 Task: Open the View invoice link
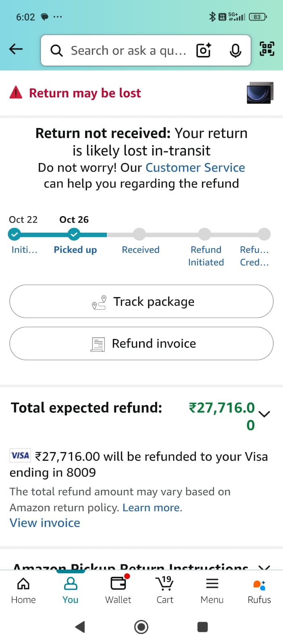pos(45,523)
